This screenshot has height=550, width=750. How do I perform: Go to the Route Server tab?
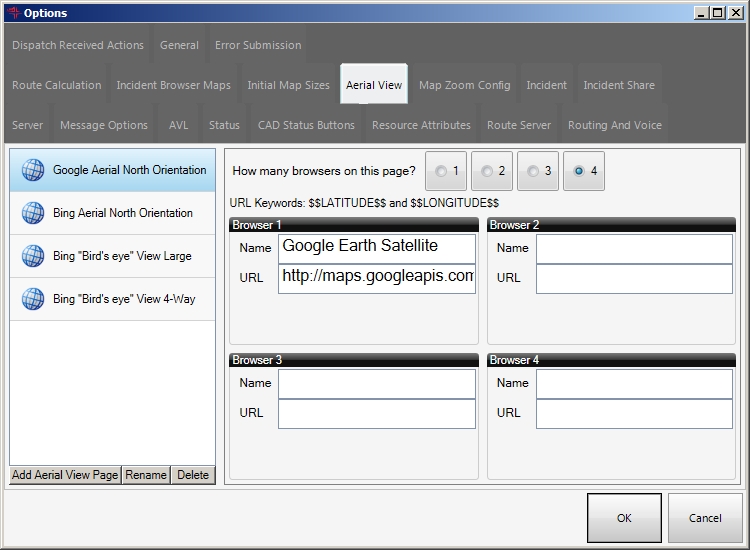point(519,125)
